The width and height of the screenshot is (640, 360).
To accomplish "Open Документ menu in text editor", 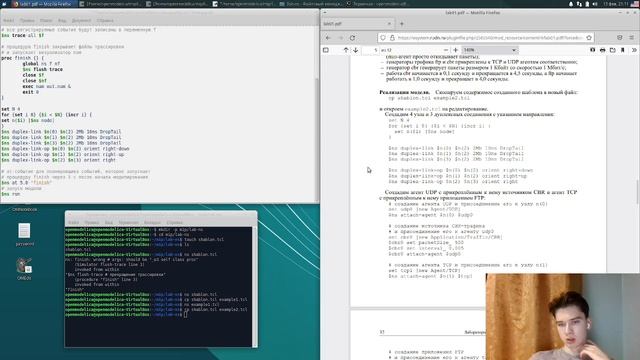I will click(82, 20).
